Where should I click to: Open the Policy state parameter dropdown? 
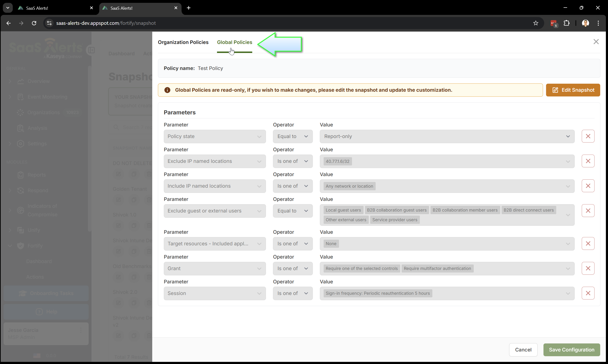(215, 136)
